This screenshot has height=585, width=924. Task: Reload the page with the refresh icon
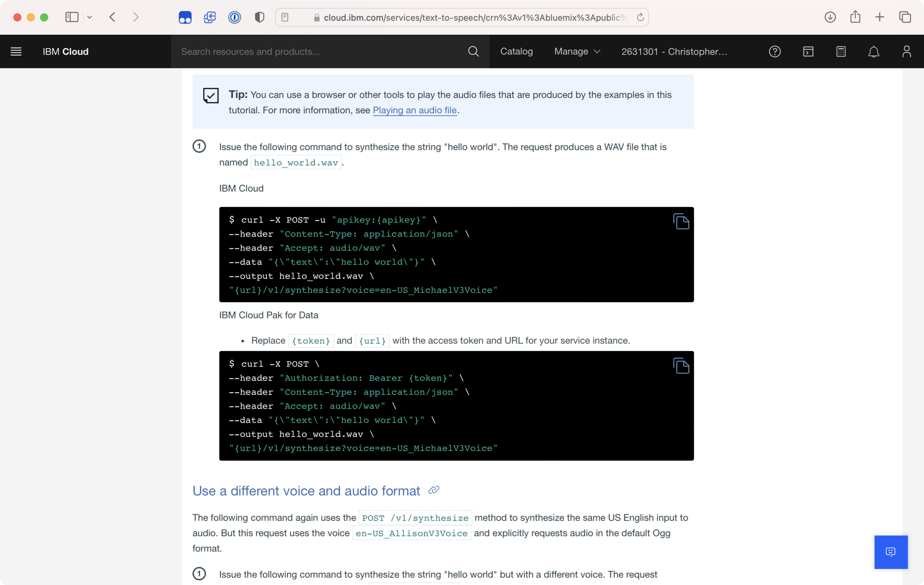pyautogui.click(x=640, y=17)
